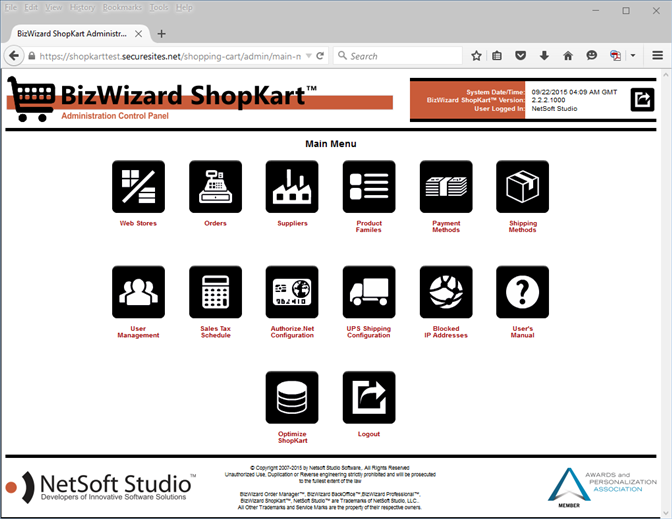Go back with the browser back arrow
This screenshot has width=672, height=519.
14,56
